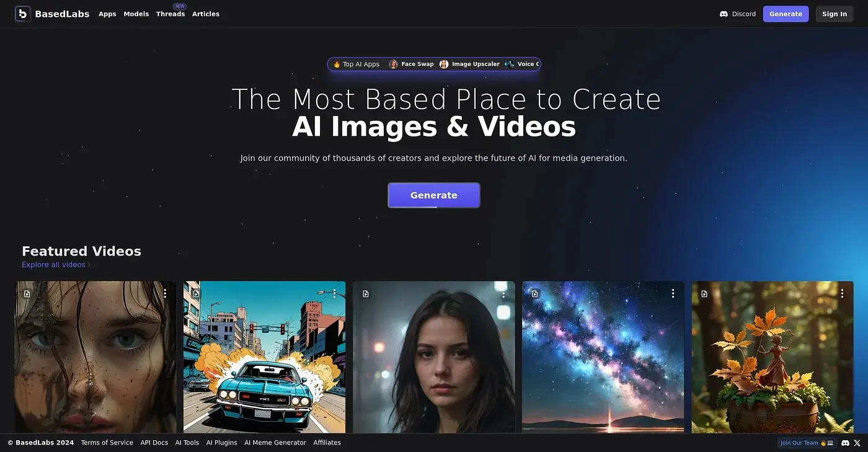Click the Voice app chip in the top bar
Viewport: 868px width, 452px height.
[x=523, y=64]
